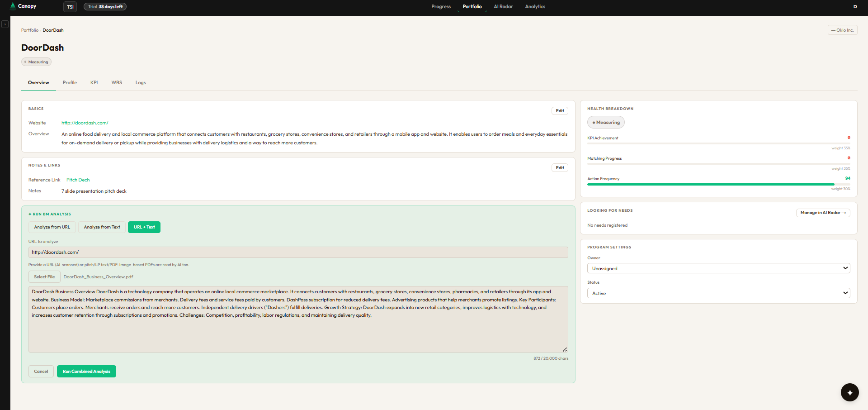Click the Trial 38 days left badge

coord(105,7)
